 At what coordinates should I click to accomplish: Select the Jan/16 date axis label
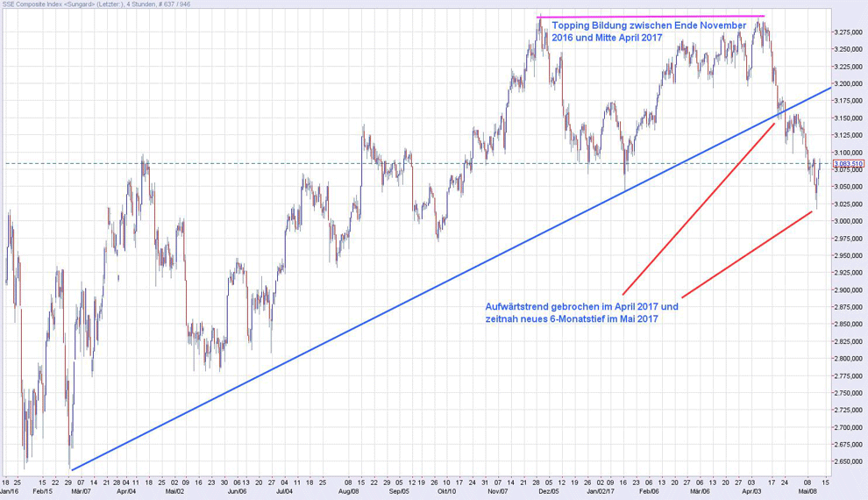(x=11, y=492)
